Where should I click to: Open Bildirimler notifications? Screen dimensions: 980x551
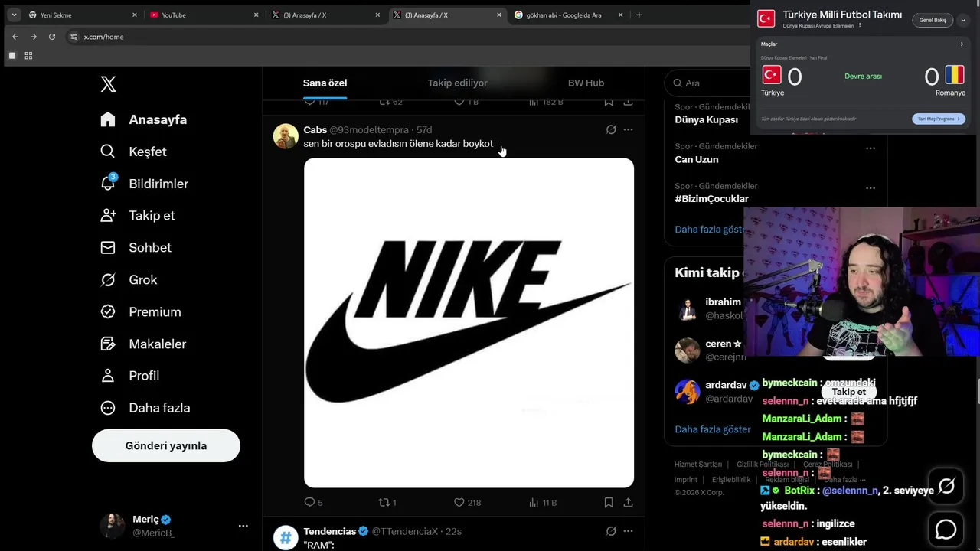click(144, 184)
